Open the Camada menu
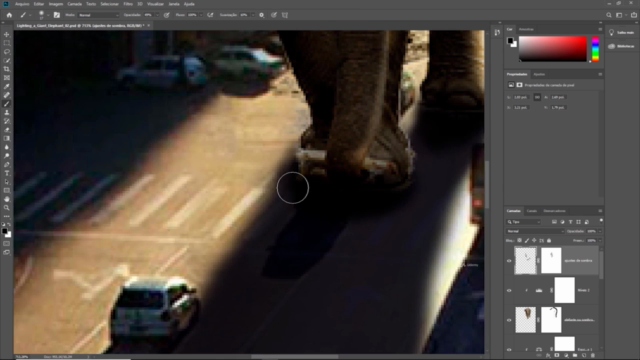 click(74, 4)
